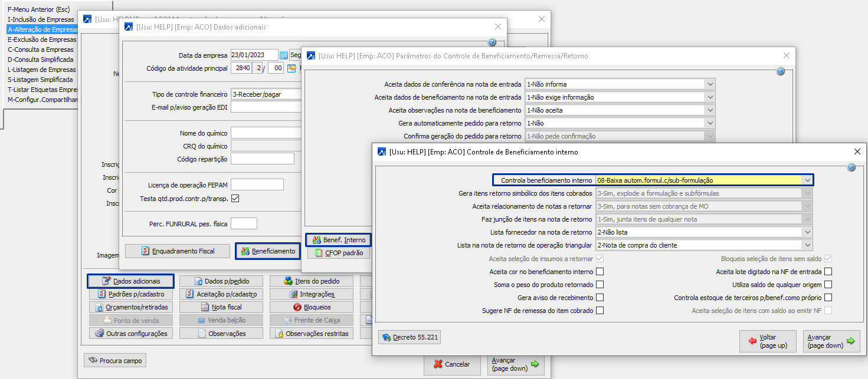The height and width of the screenshot is (379, 868).
Task: Open Bloqueios settings
Action: [x=312, y=307]
